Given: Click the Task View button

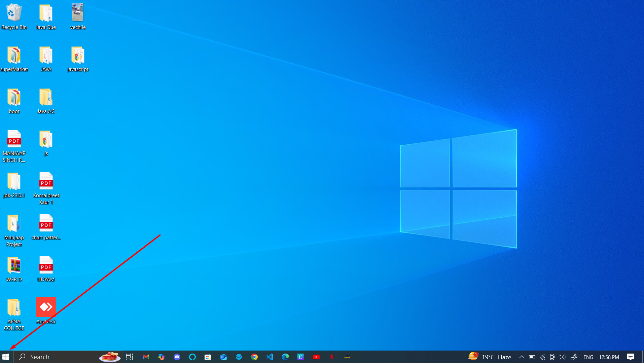Looking at the screenshot, I should [130, 357].
